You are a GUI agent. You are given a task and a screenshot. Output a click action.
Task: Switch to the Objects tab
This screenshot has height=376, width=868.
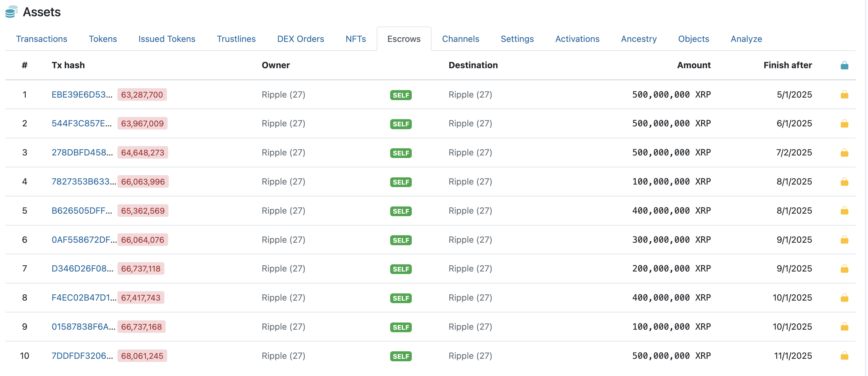(694, 39)
